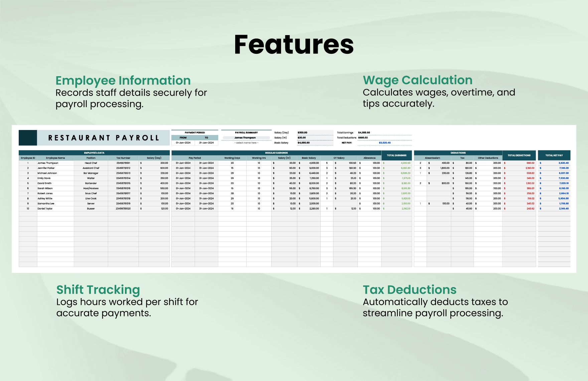588x381 pixels.
Task: Click the Employee Name column header
Action: 55,158
